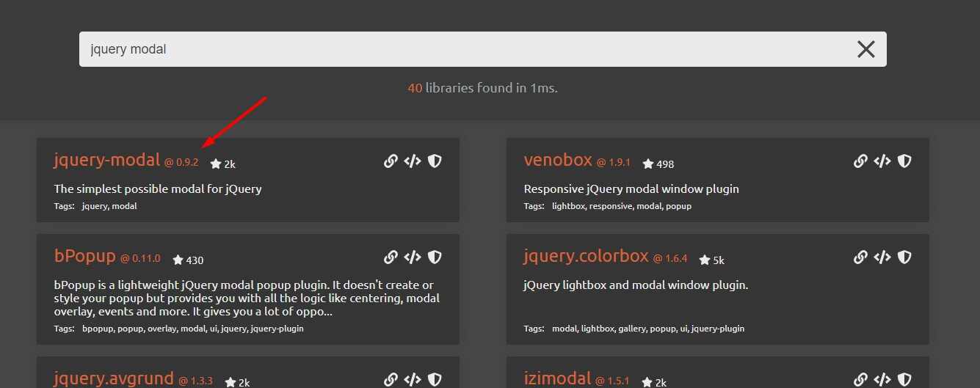Click star icon on jquery-modal card

pos(216,164)
